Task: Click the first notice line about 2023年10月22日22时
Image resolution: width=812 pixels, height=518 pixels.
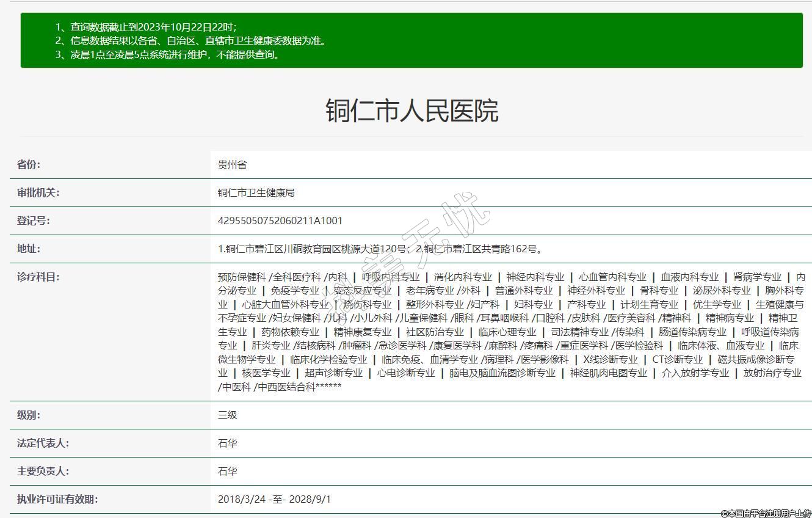Action: coord(153,27)
